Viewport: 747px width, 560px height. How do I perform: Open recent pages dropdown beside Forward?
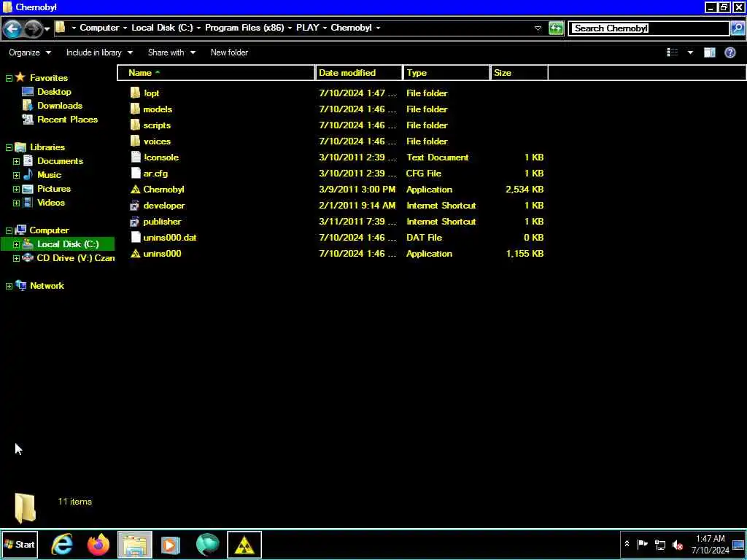click(47, 28)
